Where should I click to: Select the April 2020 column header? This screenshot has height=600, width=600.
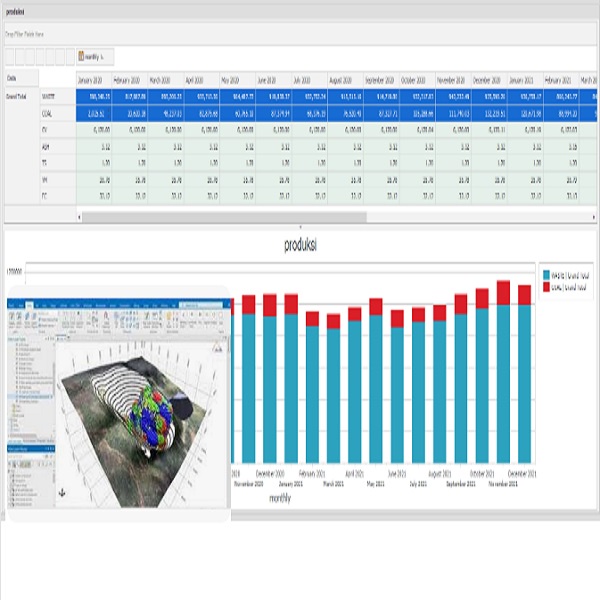click(x=201, y=80)
